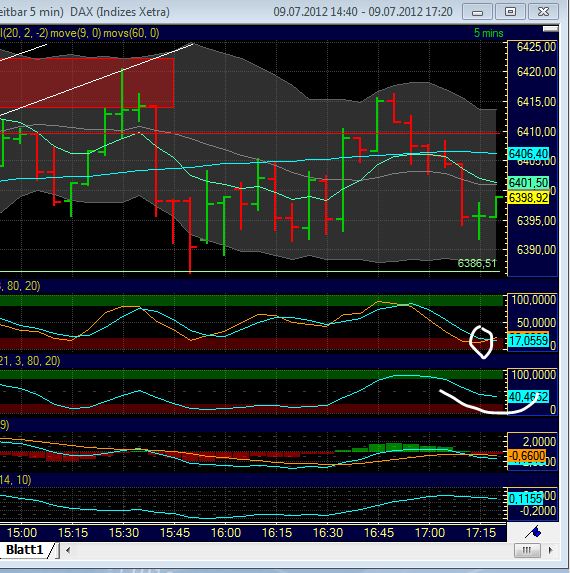Viewport: 570px width, 573px height.
Task: Click the 6386,51 low price label
Action: coord(477,263)
